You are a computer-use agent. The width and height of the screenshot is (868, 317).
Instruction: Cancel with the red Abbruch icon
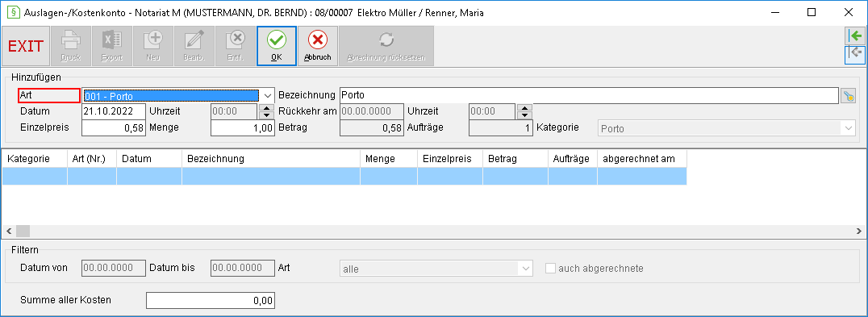pyautogui.click(x=317, y=47)
